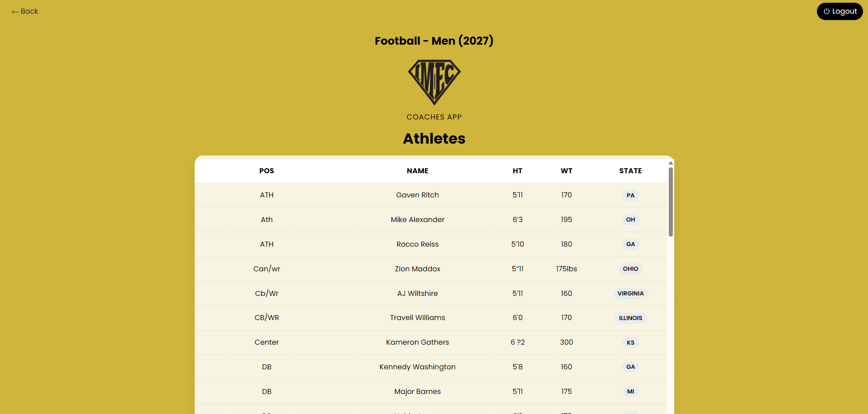Click the OHIO badge for Zion Maddox
The width and height of the screenshot is (868, 414).
[630, 269]
